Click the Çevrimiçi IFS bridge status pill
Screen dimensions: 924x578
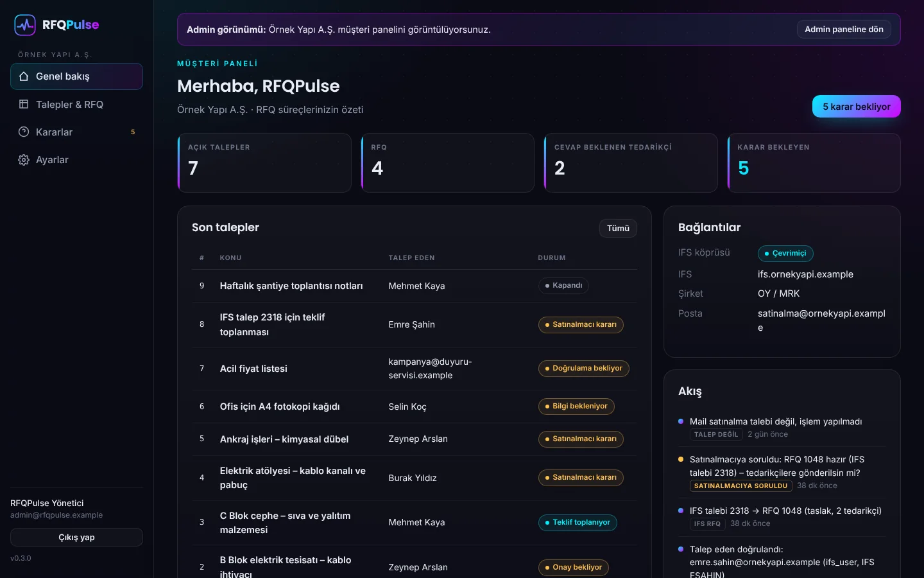click(x=785, y=254)
